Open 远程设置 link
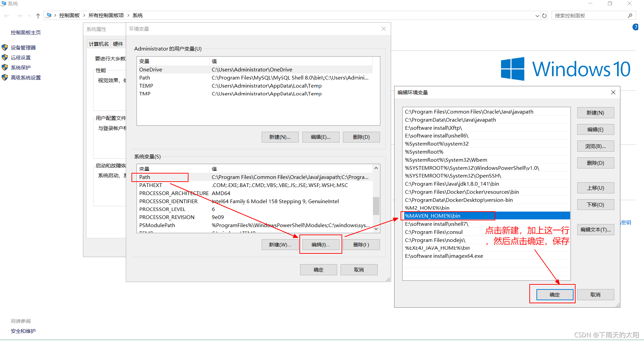The height and width of the screenshot is (341, 644). (21, 58)
